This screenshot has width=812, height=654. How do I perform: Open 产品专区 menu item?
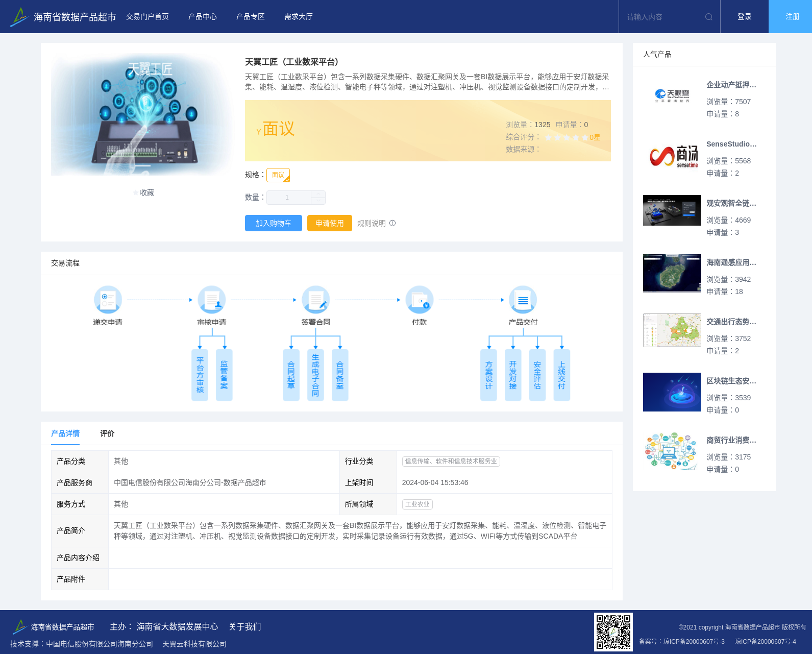[251, 17]
